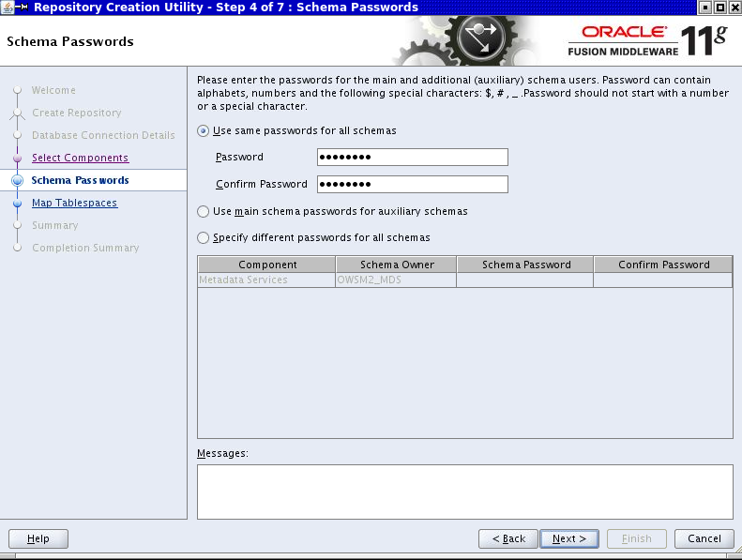The width and height of the screenshot is (742, 560).
Task: Select the Metadata Services table cell
Action: [267, 280]
